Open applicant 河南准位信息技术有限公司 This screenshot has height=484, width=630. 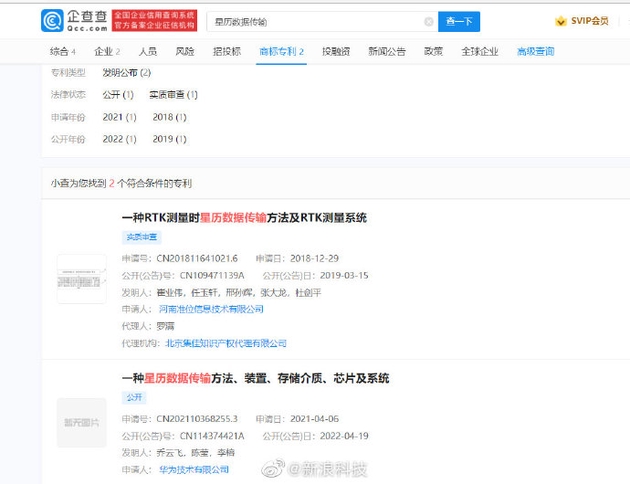211,309
